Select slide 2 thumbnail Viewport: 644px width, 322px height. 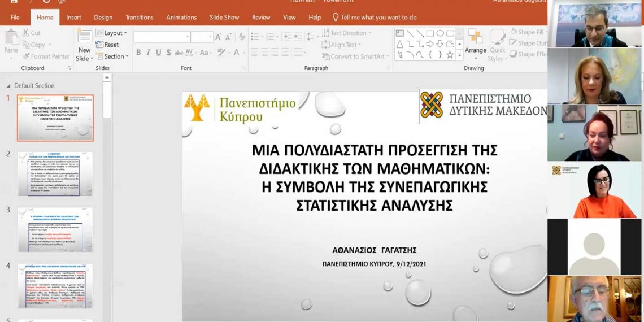point(55,174)
